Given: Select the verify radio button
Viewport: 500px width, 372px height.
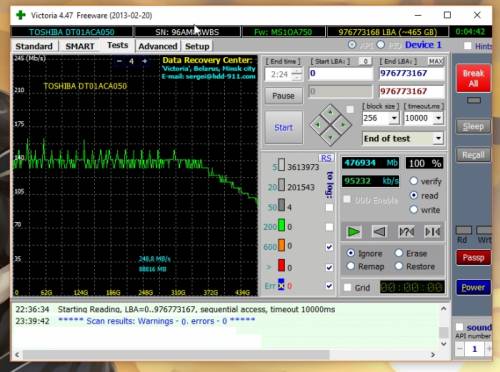Looking at the screenshot, I should click(x=414, y=181).
